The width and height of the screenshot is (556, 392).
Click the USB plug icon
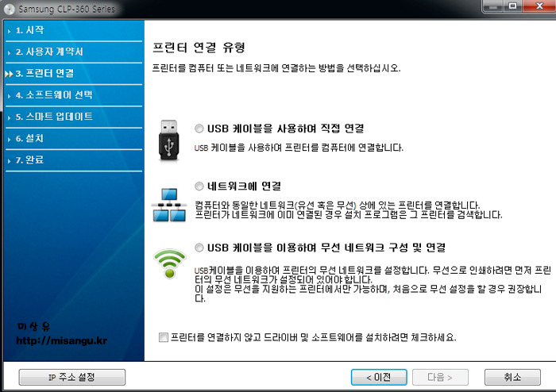point(168,140)
